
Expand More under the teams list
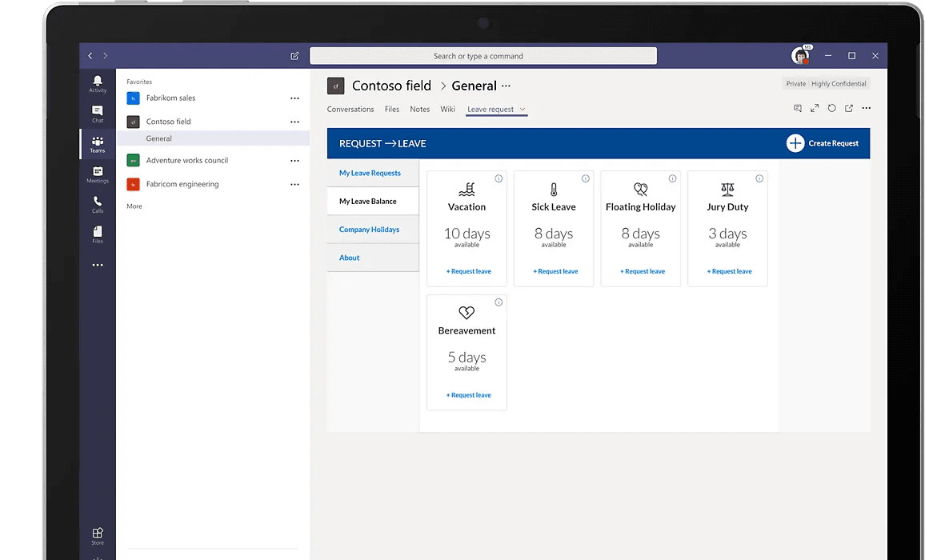[x=133, y=206]
